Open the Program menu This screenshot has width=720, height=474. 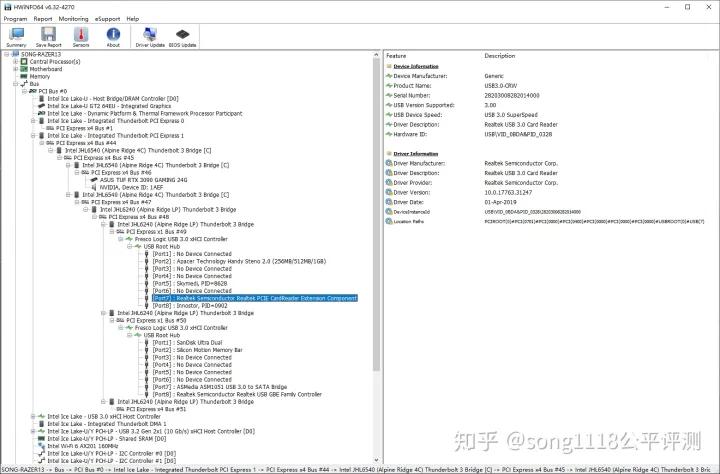16,19
